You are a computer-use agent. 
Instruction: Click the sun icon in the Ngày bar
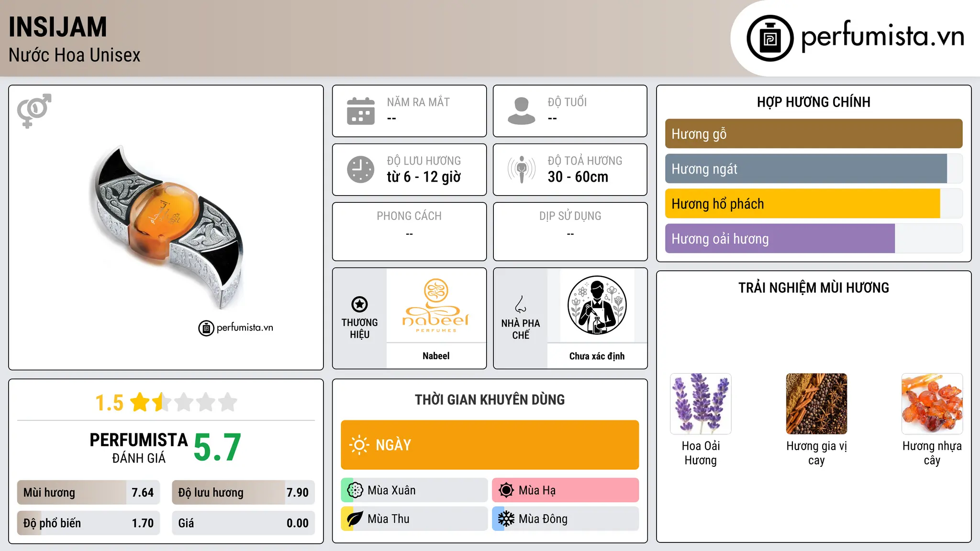click(359, 445)
